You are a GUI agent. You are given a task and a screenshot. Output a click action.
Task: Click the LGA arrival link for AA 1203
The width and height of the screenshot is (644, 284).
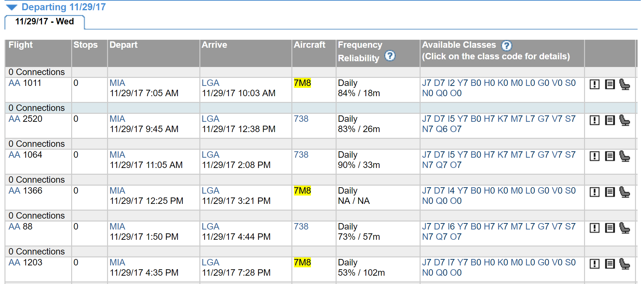point(210,263)
